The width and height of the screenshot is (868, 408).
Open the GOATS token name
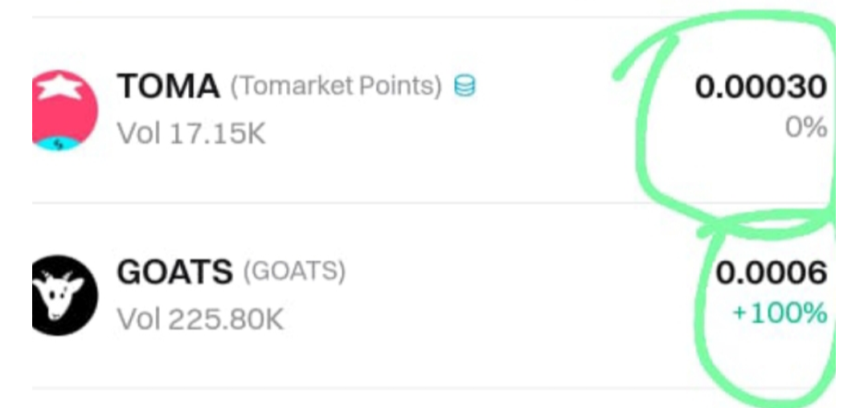[174, 273]
